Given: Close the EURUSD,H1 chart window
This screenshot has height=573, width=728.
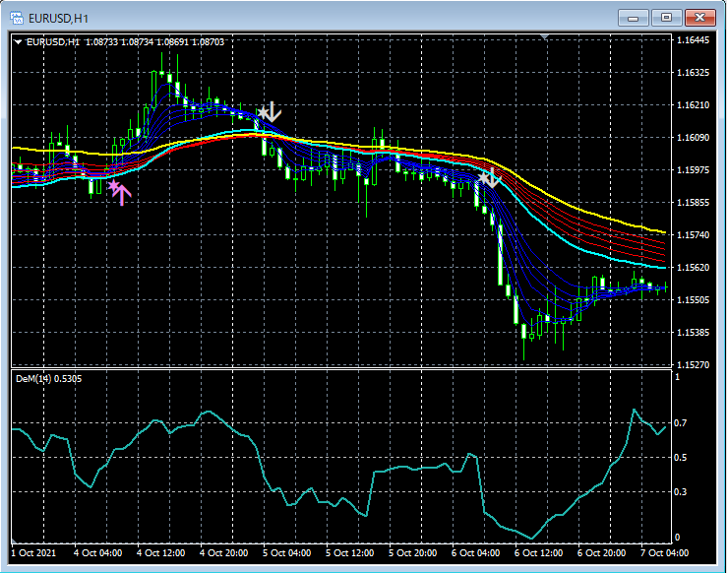Looking at the screenshot, I should (x=699, y=18).
